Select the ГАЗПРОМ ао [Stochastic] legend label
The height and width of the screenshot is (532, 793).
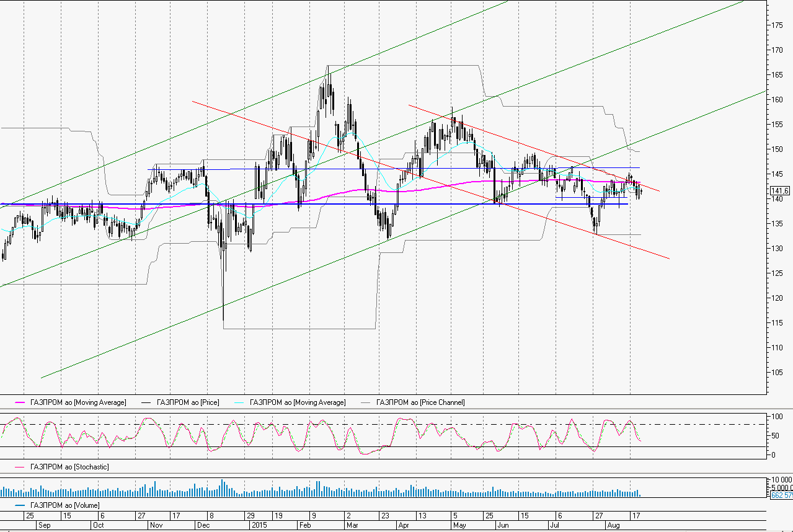pos(70,467)
